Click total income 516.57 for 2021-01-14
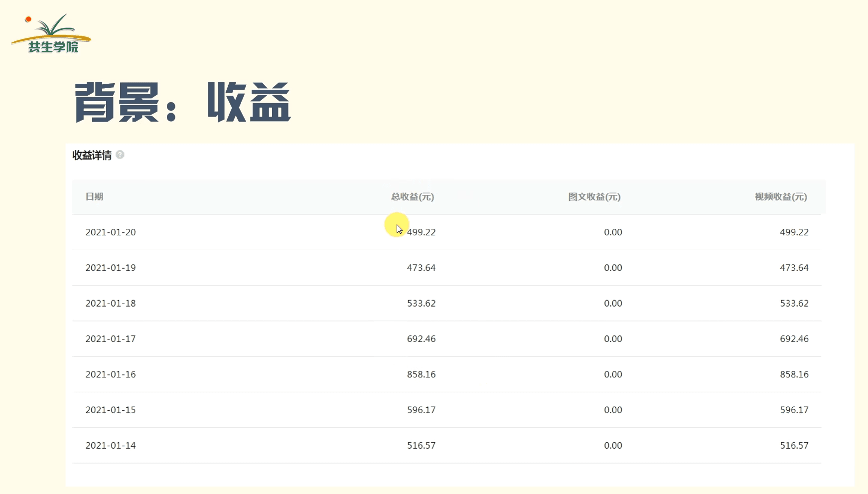868x494 pixels. (x=421, y=446)
